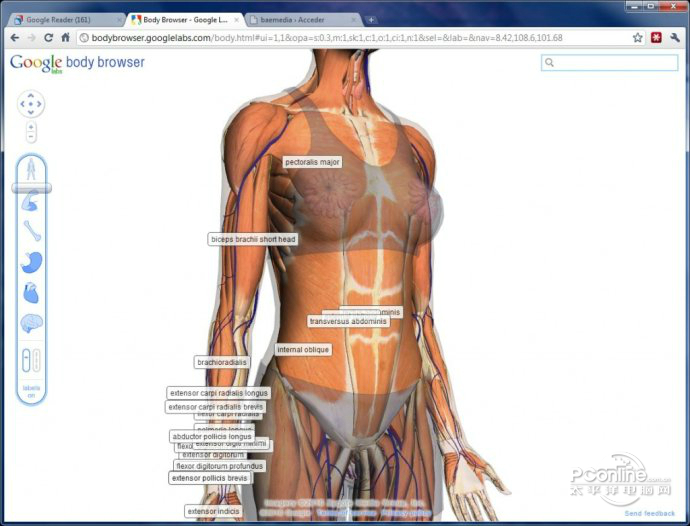The width and height of the screenshot is (690, 526).
Task: Close the baemedia Acceder tab
Action: pyautogui.click(x=354, y=20)
